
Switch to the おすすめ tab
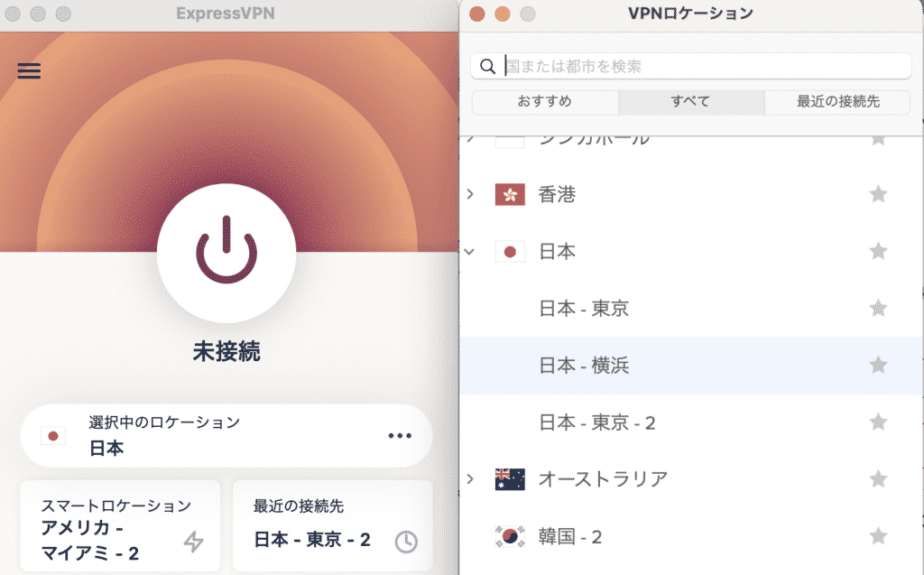pos(545,101)
